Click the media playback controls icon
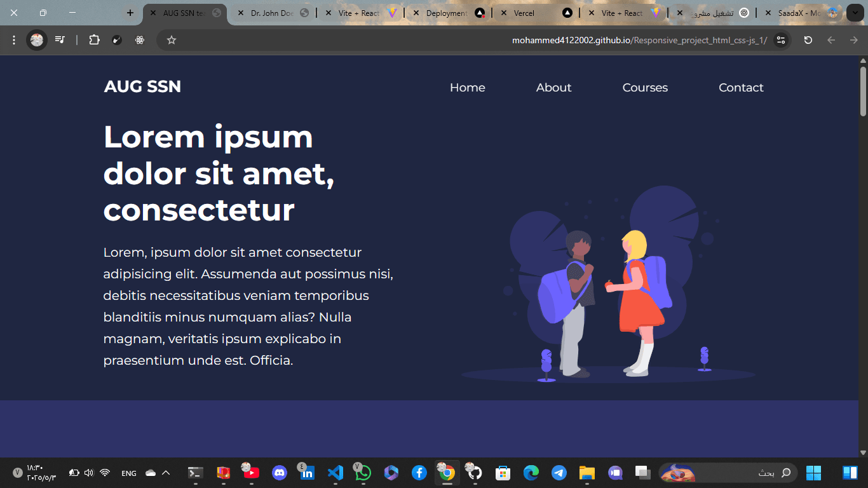This screenshot has width=868, height=488. tap(58, 39)
